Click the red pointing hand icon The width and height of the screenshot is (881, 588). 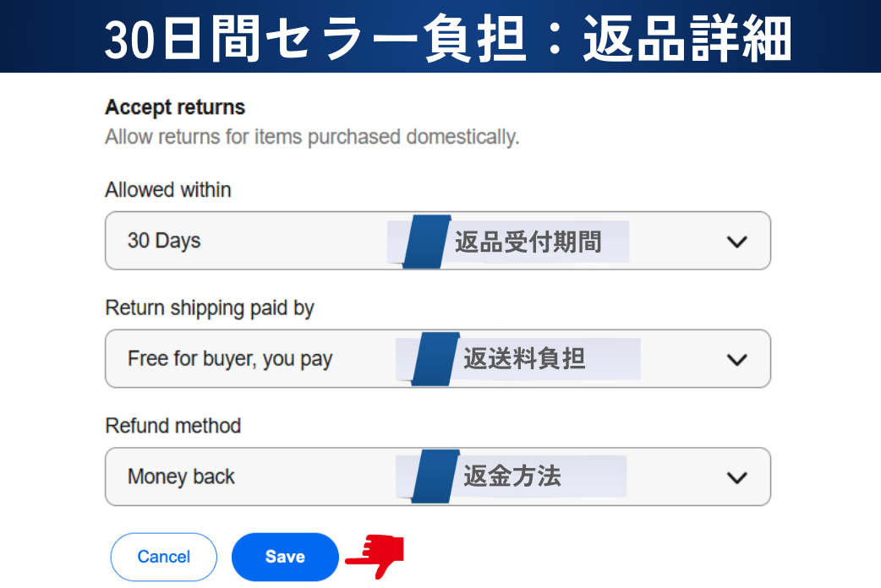(x=375, y=555)
